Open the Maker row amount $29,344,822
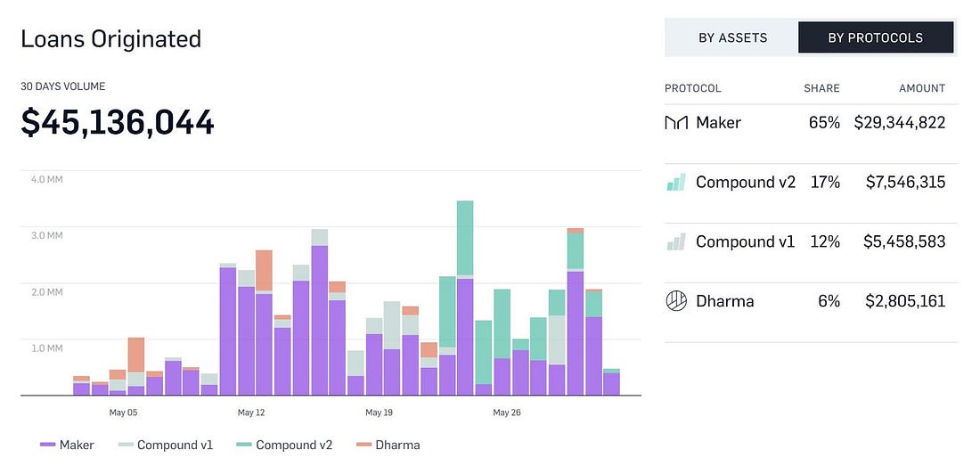This screenshot has height=466, width=980. click(900, 122)
